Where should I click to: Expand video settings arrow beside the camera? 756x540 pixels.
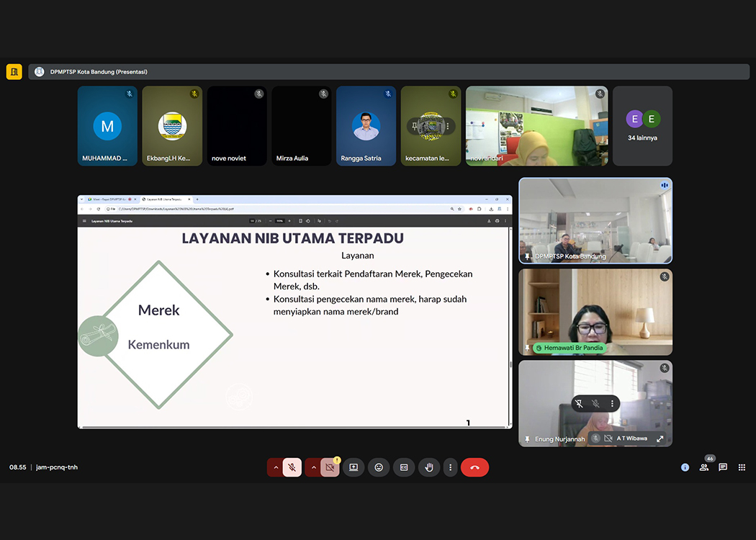click(x=312, y=467)
